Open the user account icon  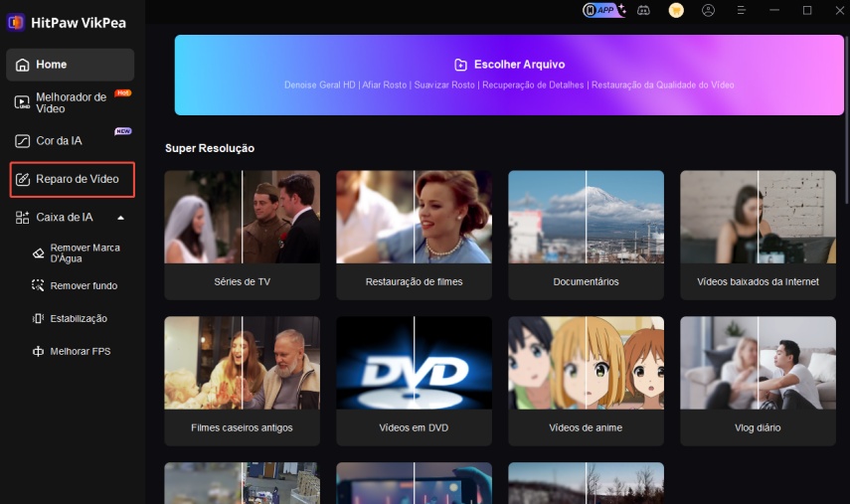click(708, 10)
